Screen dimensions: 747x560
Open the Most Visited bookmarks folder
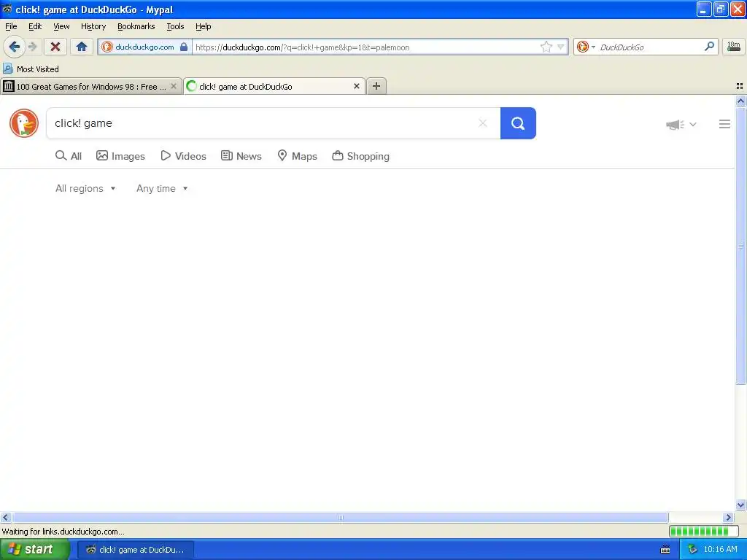[31, 69]
